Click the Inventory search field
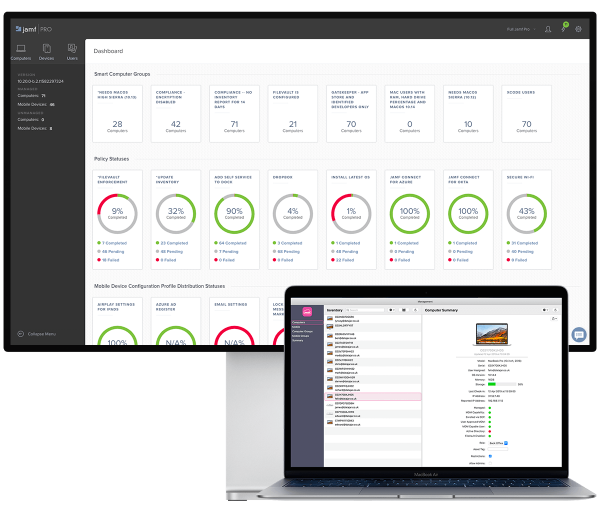Screen dimensions: 600x512 point(365,310)
